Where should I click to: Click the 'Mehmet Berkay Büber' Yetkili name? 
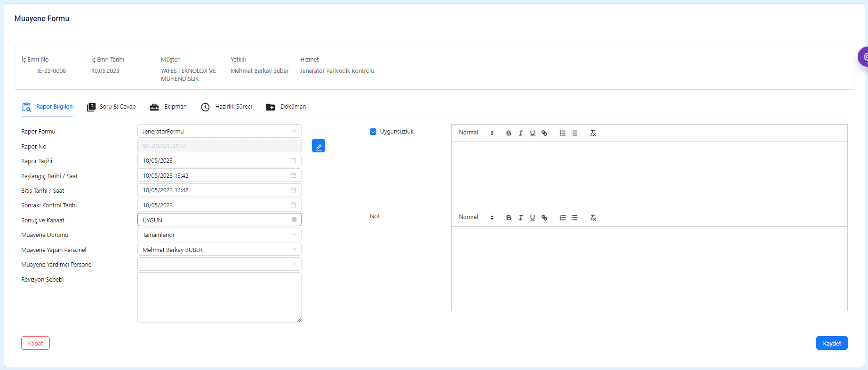tap(260, 71)
